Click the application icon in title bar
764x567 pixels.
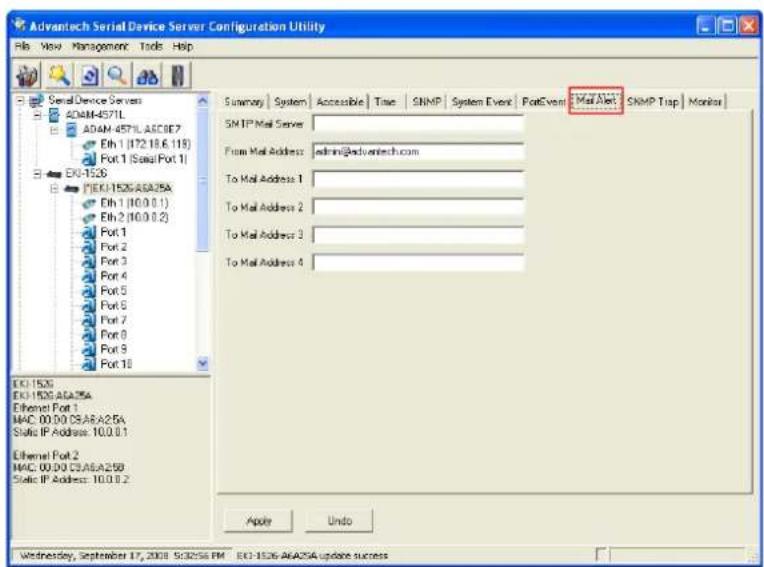coord(19,25)
